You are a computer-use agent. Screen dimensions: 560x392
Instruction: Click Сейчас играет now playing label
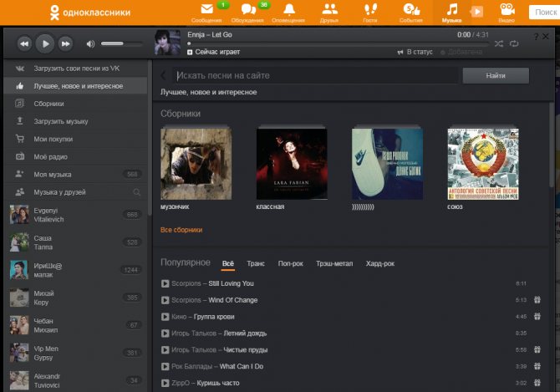pos(217,52)
